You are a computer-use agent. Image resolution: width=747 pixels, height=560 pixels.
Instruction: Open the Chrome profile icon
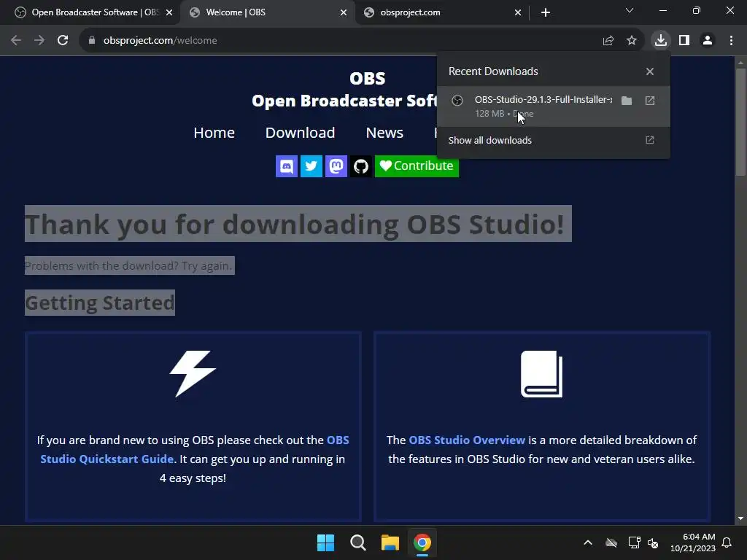(x=708, y=41)
